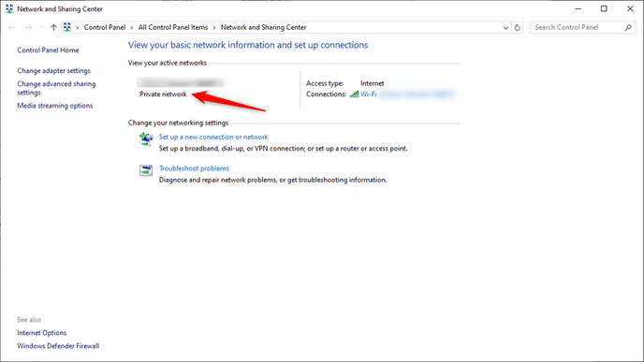Select the Control Panel breadcrumb
The image size is (644, 362).
pos(105,27)
